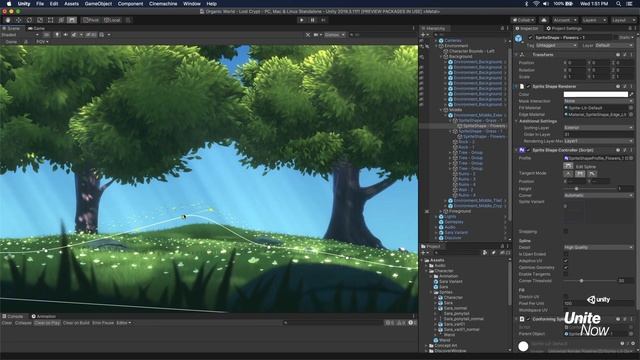The height and width of the screenshot is (360, 640).
Task: Click the Pause button
Action: [x=313, y=20]
